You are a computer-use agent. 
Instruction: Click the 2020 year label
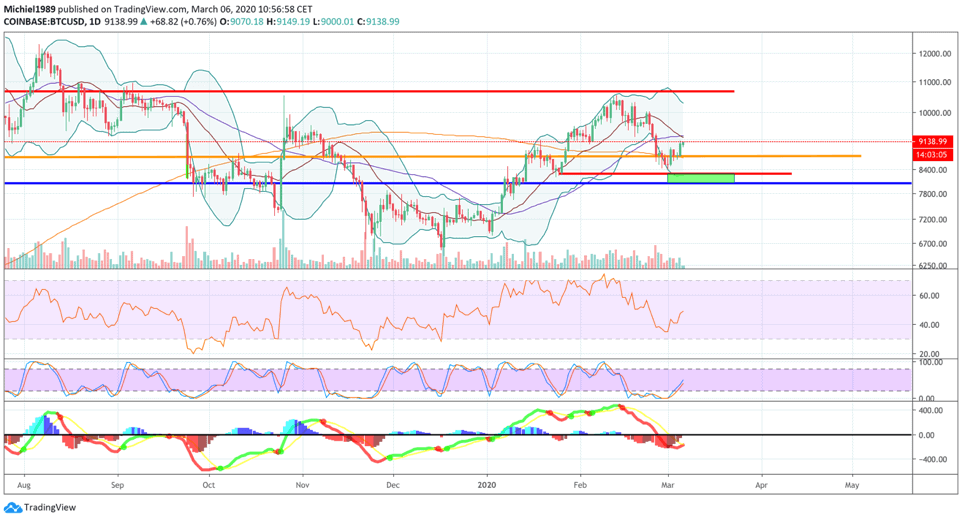point(487,485)
